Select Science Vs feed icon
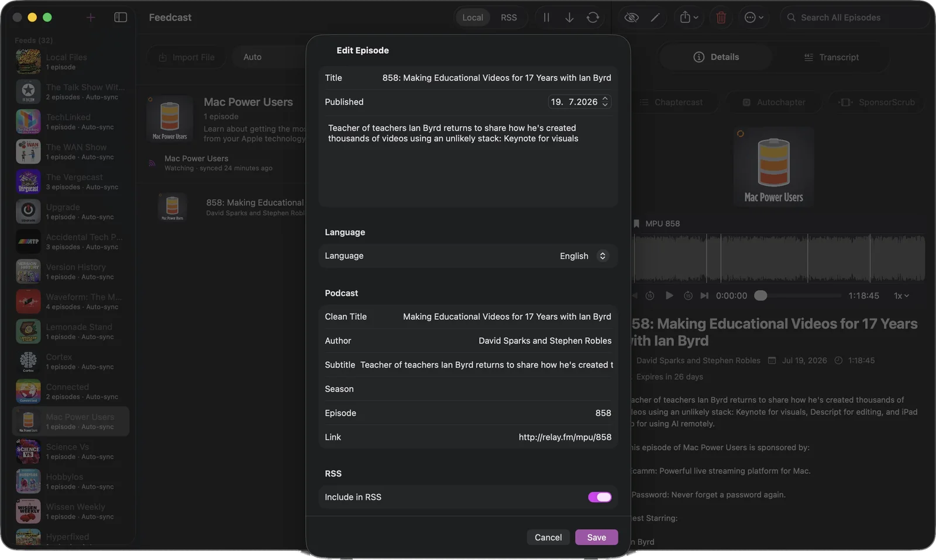Image resolution: width=936 pixels, height=560 pixels. pyautogui.click(x=28, y=451)
